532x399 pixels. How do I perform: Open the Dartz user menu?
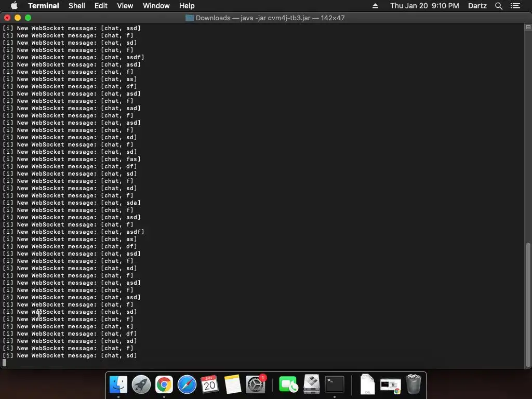(477, 6)
